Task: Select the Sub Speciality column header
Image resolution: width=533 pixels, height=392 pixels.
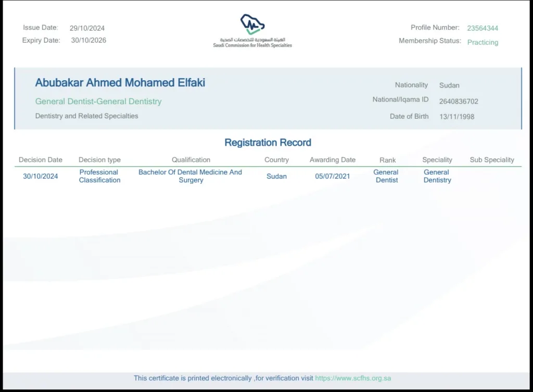Action: click(492, 160)
